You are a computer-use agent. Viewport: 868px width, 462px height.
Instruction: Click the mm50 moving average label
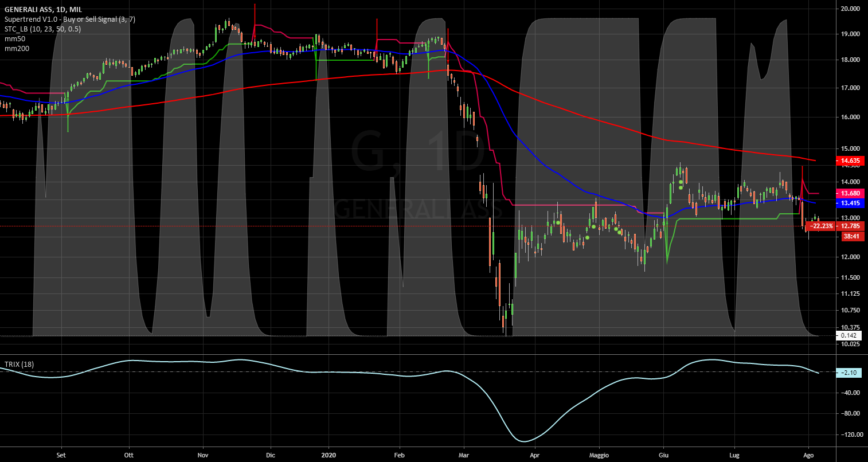click(x=14, y=39)
